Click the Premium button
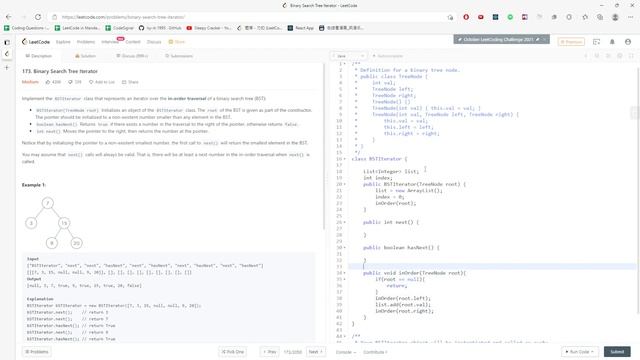This screenshot has height=360, width=640. tap(571, 42)
